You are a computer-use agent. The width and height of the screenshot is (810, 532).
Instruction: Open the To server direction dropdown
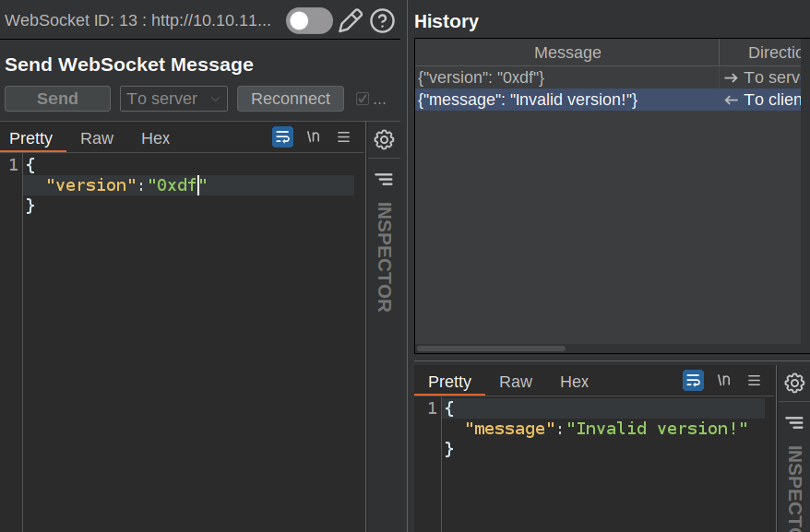(173, 99)
